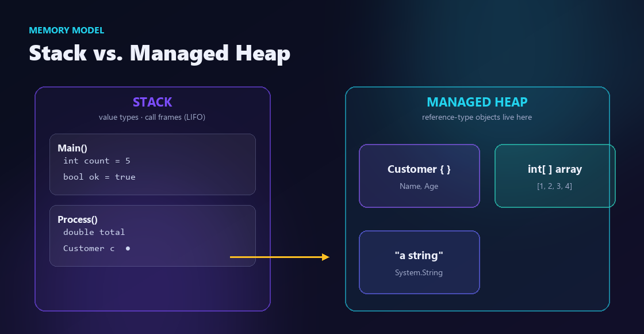
Task: Click the '[1, 2, 3, 4]' values text
Action: (x=554, y=187)
